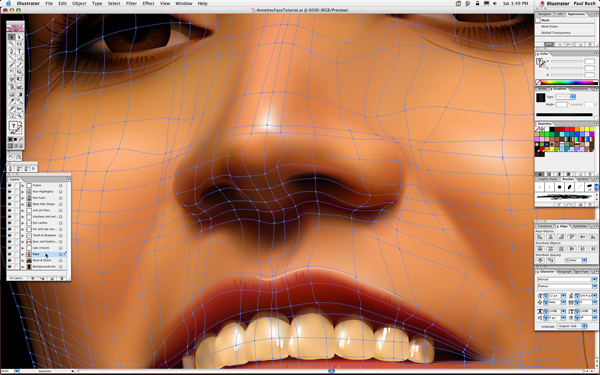Image resolution: width=600 pixels, height=375 pixels.
Task: Select the Direct Selection tool
Action: (20, 37)
